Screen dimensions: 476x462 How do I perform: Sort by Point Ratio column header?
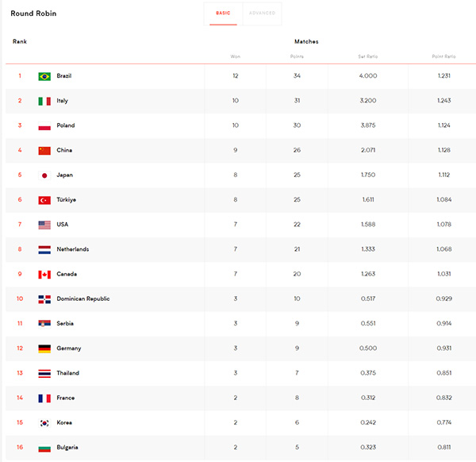click(x=443, y=56)
